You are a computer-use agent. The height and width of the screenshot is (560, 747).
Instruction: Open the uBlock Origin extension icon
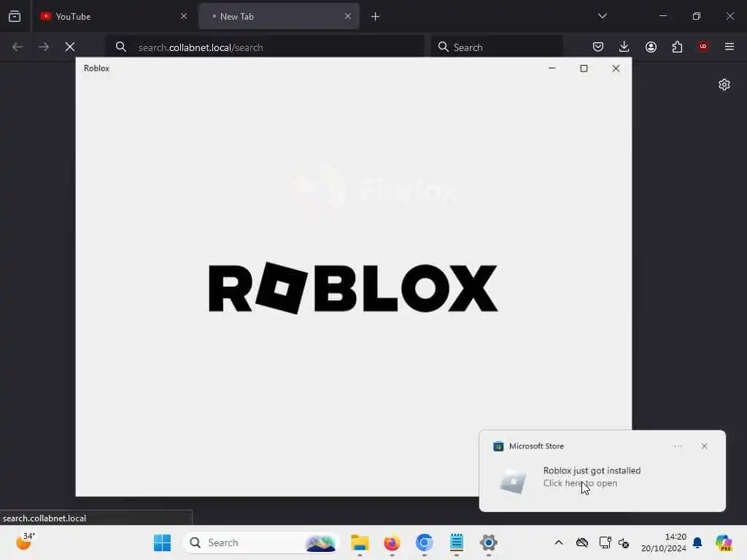tap(703, 47)
